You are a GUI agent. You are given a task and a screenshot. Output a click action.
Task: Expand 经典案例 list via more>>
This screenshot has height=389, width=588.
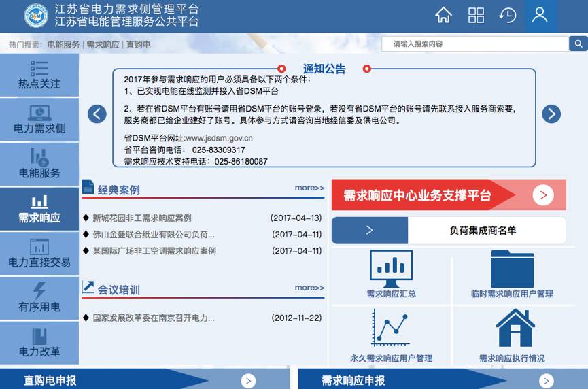click(x=309, y=188)
